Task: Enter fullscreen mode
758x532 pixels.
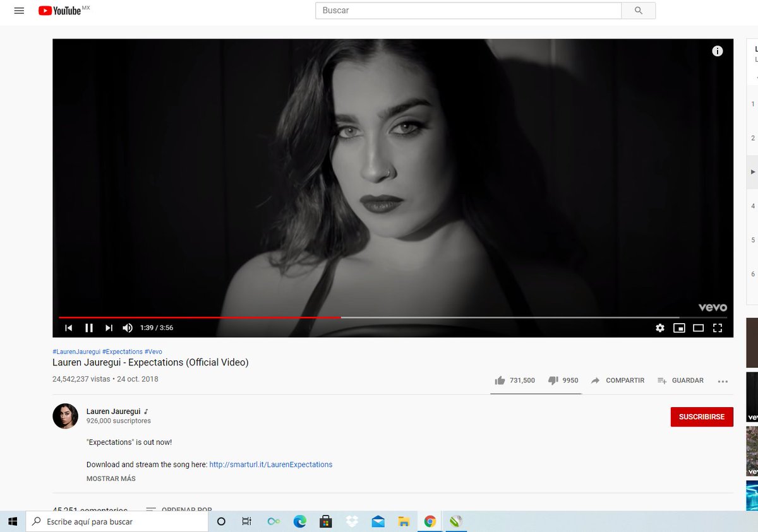Action: (x=718, y=328)
